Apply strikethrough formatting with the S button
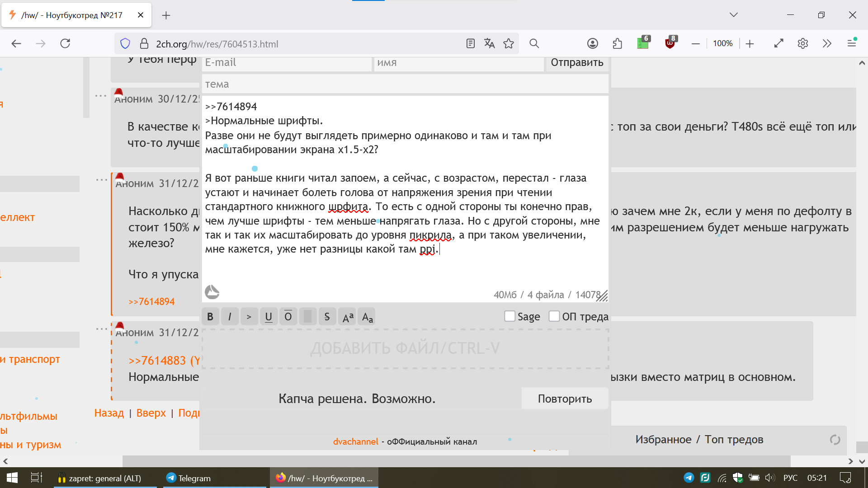The image size is (868, 488). tap(327, 317)
